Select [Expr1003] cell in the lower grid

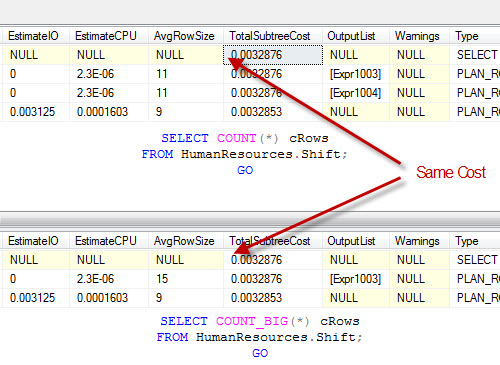pos(356,279)
